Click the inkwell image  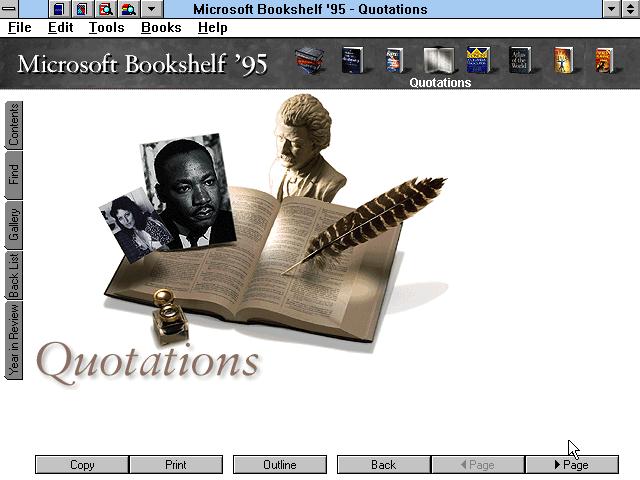coord(169,316)
